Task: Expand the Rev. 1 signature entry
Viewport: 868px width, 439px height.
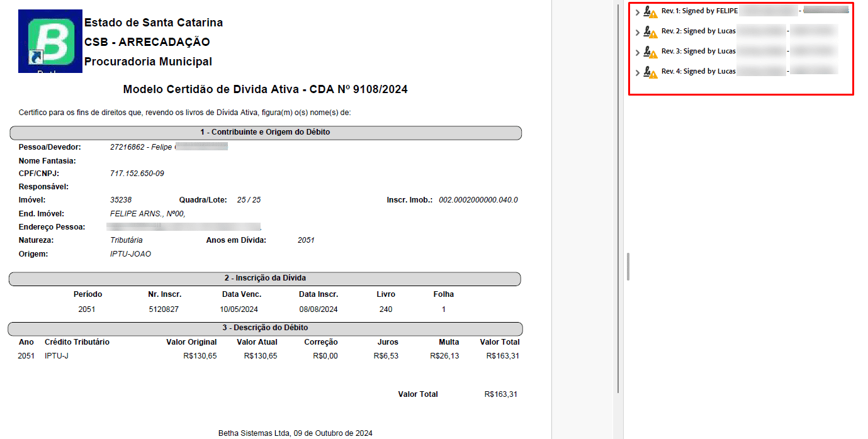Action: click(637, 12)
